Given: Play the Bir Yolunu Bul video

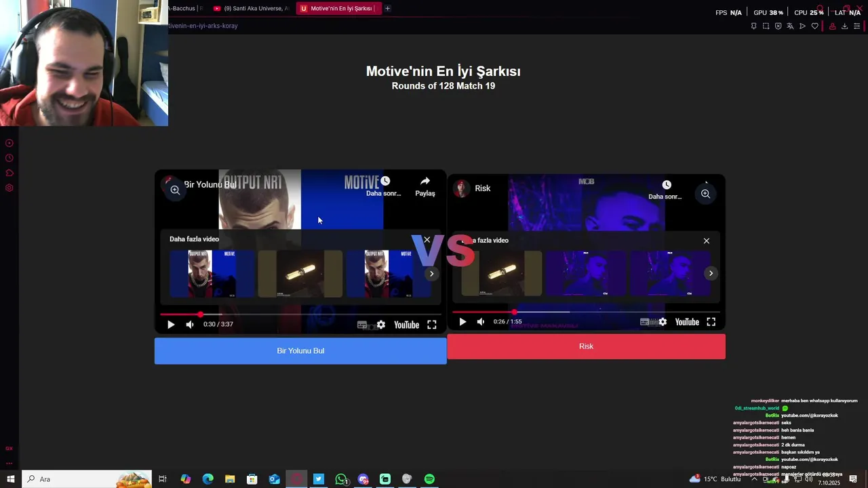Looking at the screenshot, I should (171, 325).
